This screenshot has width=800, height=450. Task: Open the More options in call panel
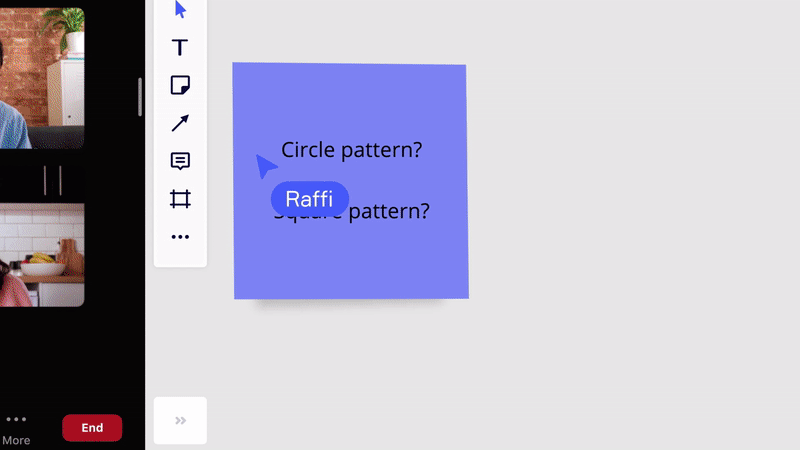(x=16, y=429)
